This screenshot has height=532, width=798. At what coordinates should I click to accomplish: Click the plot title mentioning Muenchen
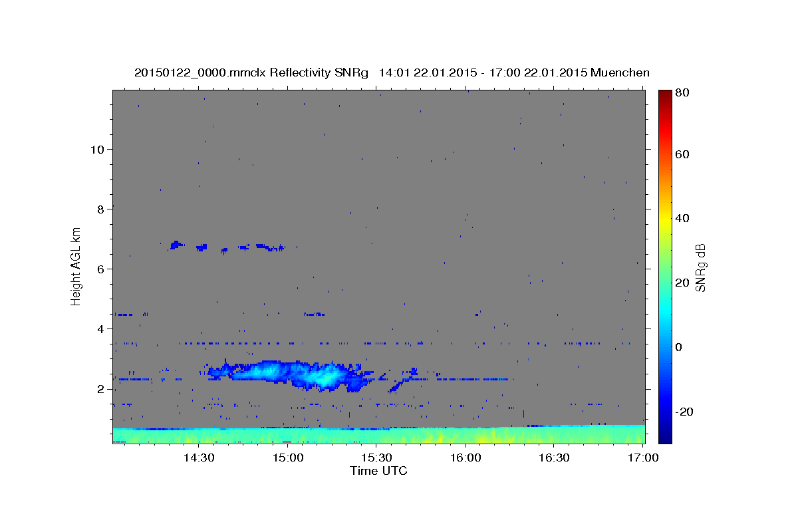(392, 72)
